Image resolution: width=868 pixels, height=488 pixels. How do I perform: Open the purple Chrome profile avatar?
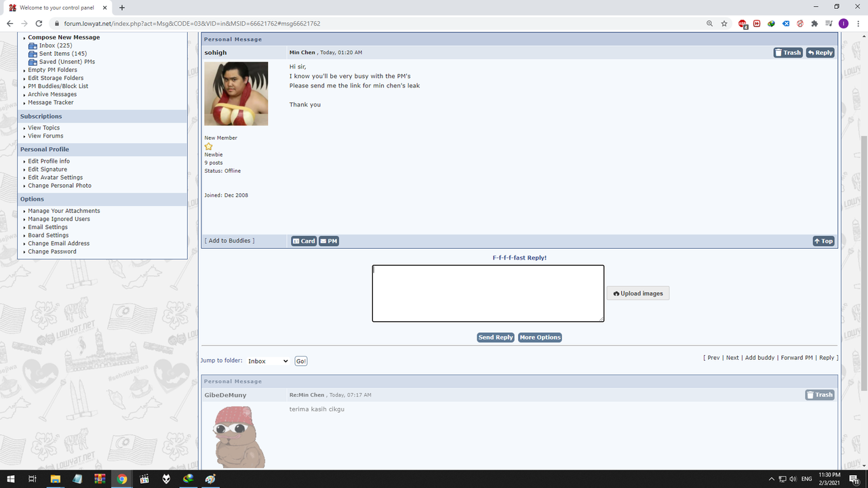843,24
